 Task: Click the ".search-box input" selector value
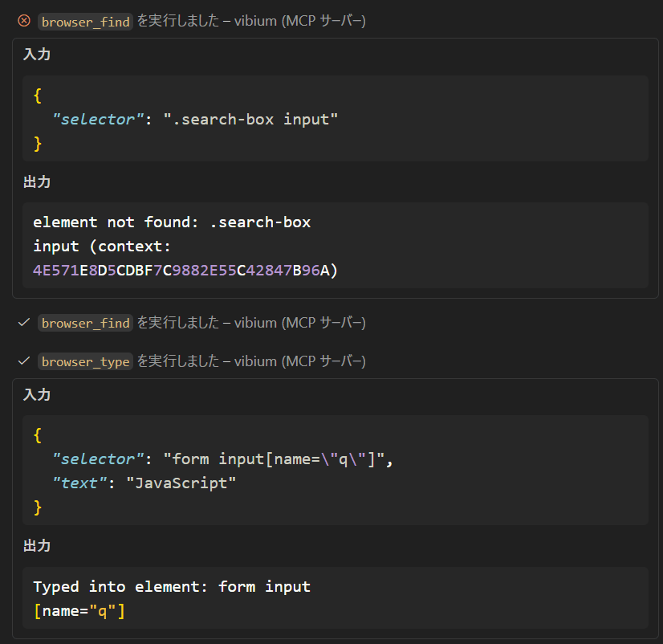coord(250,119)
